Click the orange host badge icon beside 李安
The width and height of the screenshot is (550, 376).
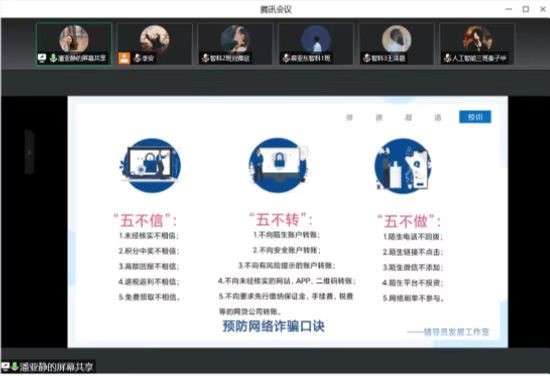point(124,58)
